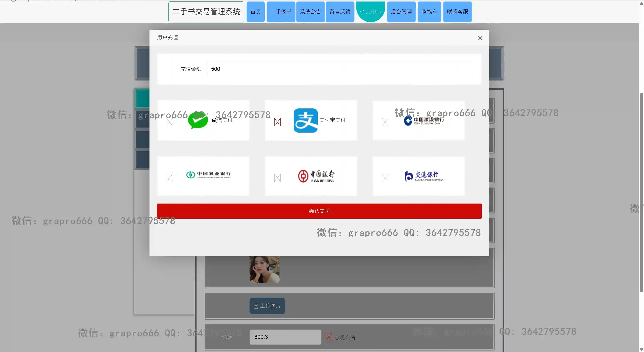Click Agricultural Bank of China logo
The image size is (644, 352).
click(208, 174)
